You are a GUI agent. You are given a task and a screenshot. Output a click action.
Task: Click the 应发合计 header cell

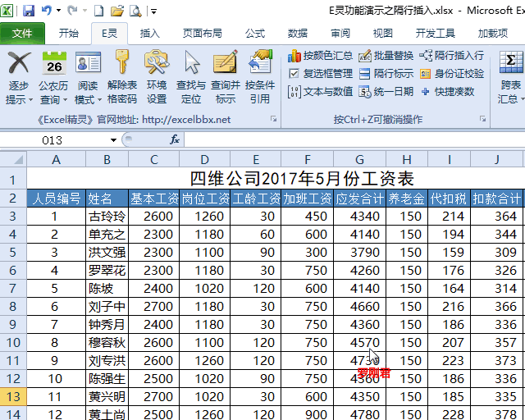[x=359, y=199]
